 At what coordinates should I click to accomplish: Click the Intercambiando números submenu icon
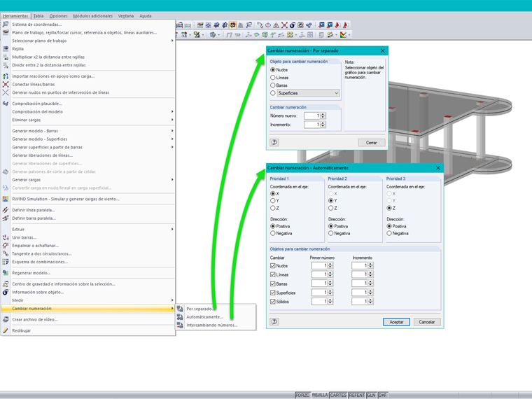[x=180, y=325]
